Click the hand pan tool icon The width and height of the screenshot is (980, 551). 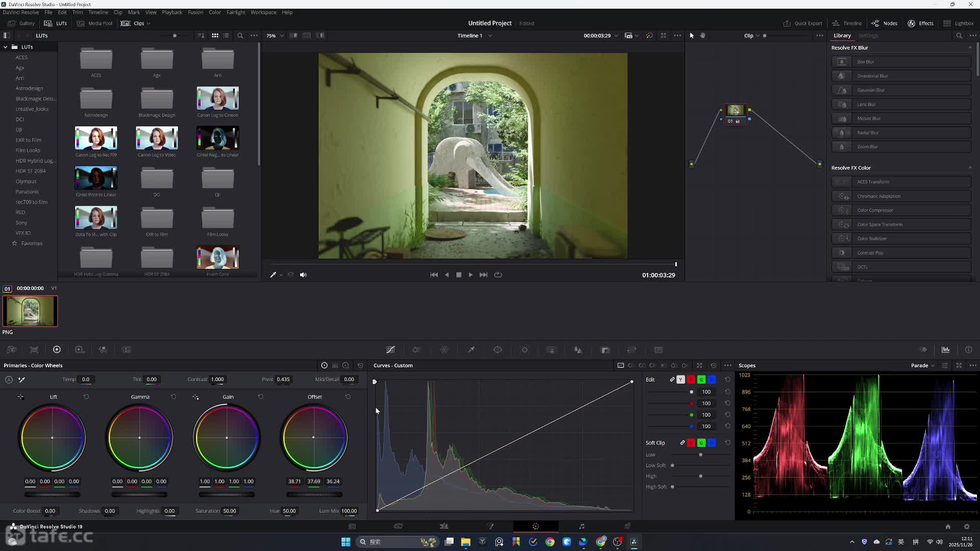(703, 36)
